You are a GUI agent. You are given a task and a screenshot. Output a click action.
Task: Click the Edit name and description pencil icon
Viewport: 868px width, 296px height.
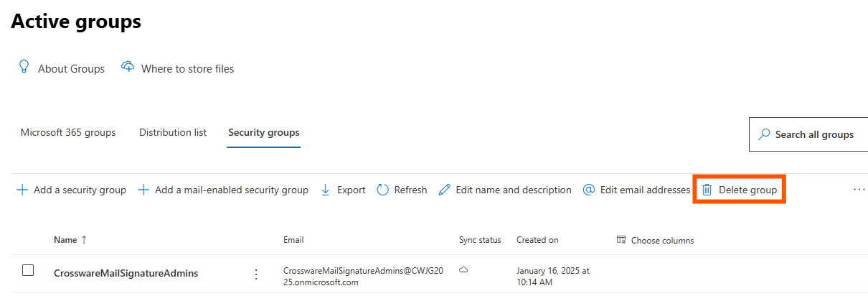(x=445, y=190)
